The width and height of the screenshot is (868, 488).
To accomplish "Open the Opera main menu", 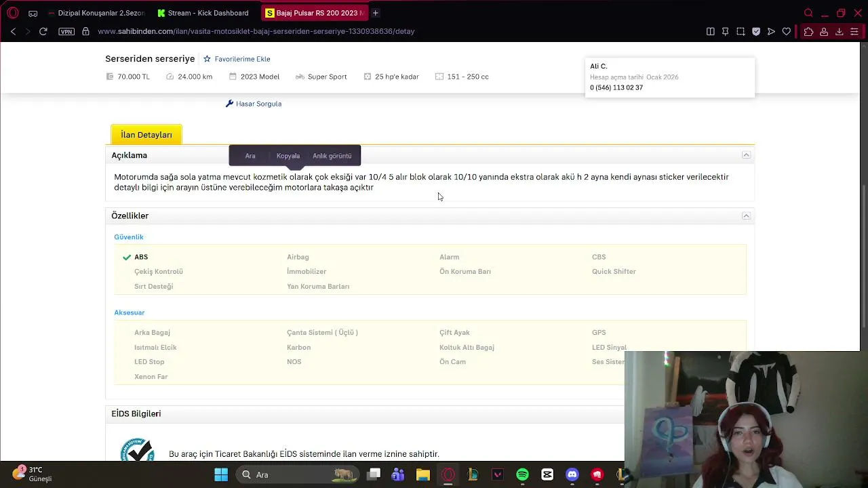I will click(13, 13).
